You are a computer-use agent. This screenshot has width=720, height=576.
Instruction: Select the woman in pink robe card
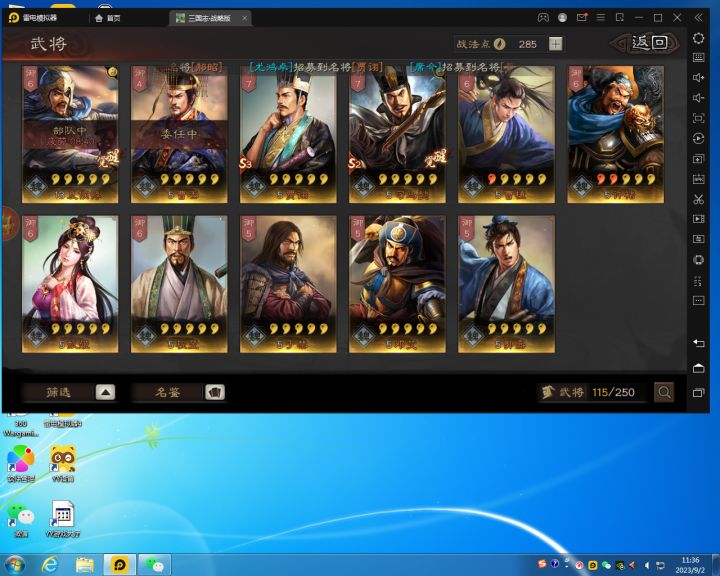tap(70, 284)
